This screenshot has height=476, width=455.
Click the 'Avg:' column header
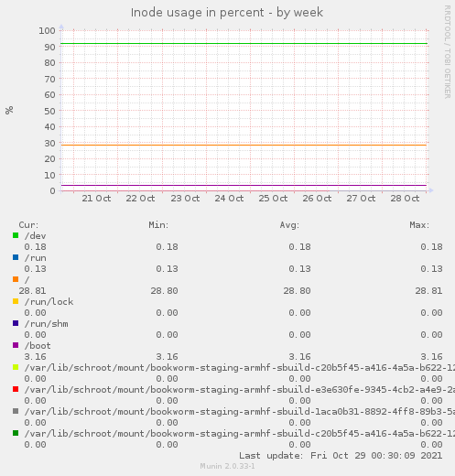coord(289,225)
